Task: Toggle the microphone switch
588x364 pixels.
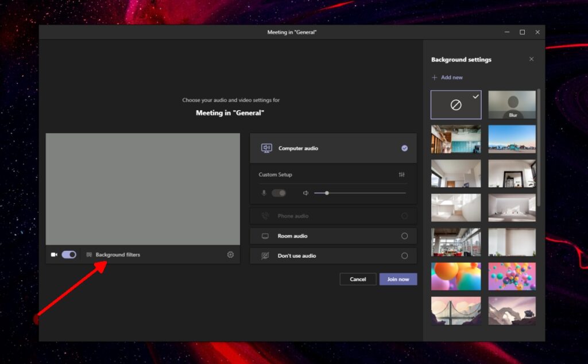Action: [279, 193]
